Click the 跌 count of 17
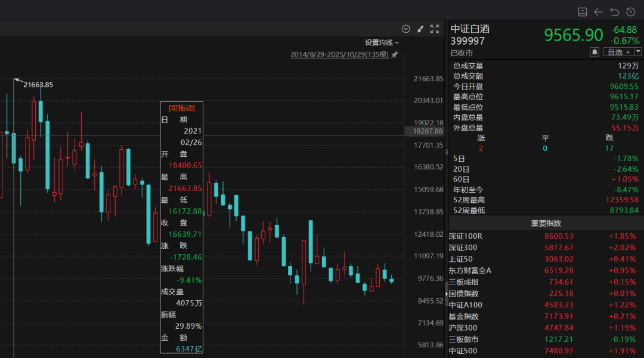Image resolution: width=644 pixels, height=358 pixels. pyautogui.click(x=609, y=149)
